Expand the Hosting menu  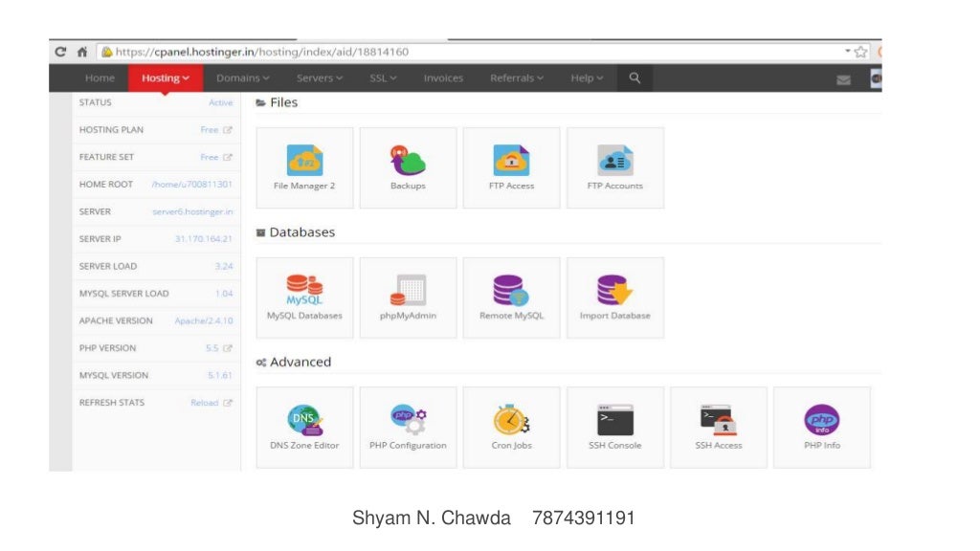point(166,78)
